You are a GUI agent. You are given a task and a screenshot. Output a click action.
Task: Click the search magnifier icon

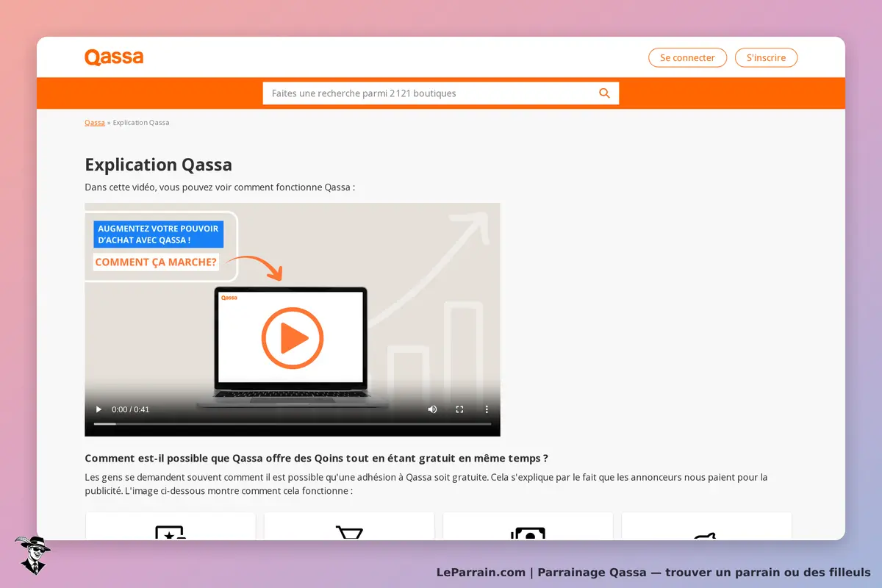605,93
